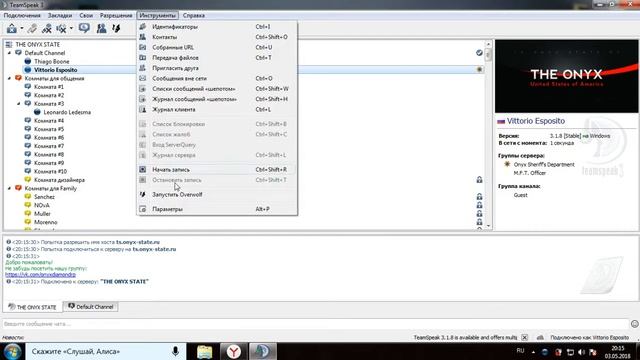640x360 pixels.
Task: Click the Контакты menu icon
Action: coord(142,37)
